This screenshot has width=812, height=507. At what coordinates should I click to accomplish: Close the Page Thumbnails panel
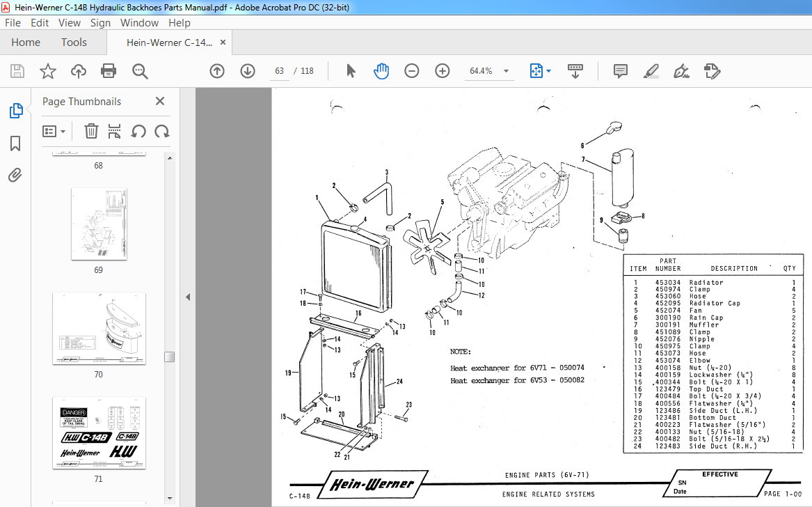160,101
